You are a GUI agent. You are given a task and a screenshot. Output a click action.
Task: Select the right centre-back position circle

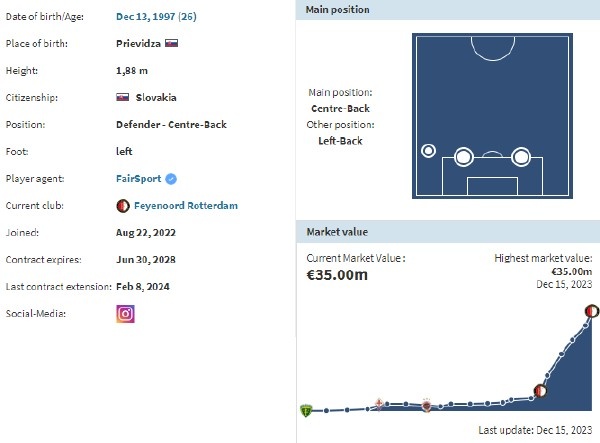(521, 157)
